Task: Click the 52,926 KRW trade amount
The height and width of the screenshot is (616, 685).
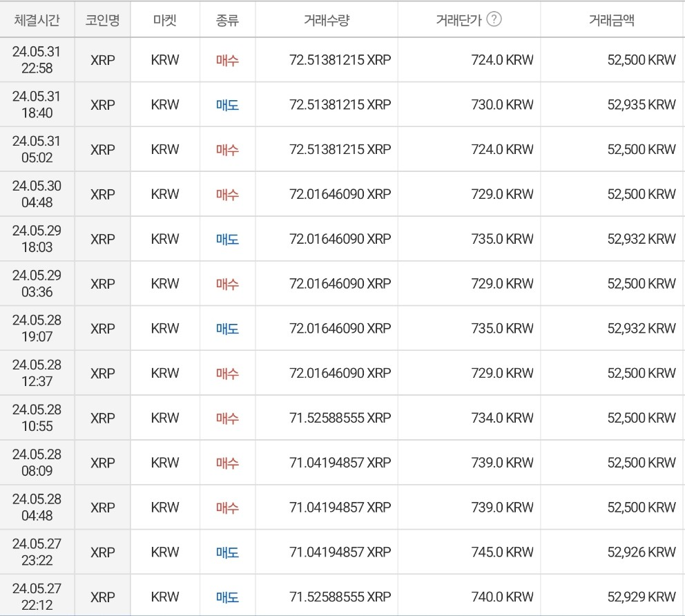Action: point(641,552)
